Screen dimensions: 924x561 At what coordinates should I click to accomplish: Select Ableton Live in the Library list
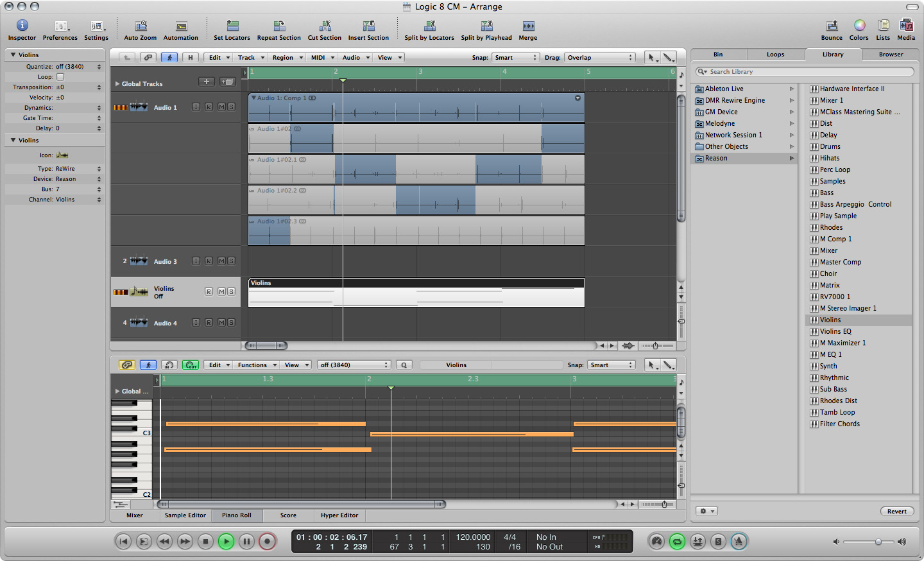point(744,89)
